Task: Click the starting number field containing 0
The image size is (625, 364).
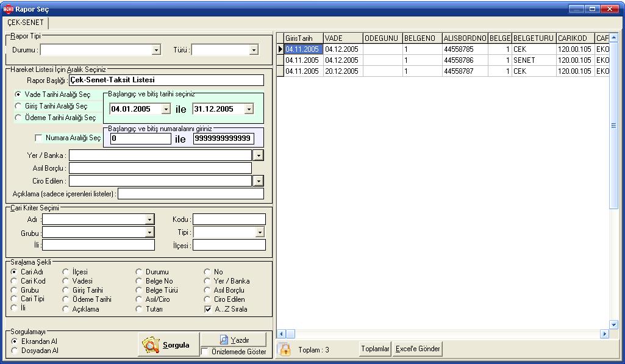Action: click(x=141, y=139)
